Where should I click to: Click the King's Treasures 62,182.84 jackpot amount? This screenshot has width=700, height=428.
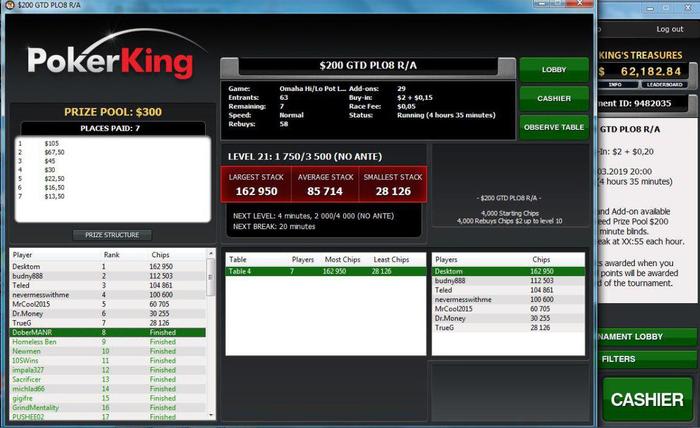pos(650,71)
